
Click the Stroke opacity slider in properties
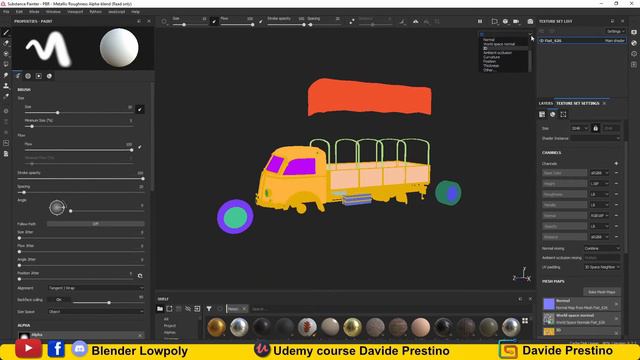point(80,179)
